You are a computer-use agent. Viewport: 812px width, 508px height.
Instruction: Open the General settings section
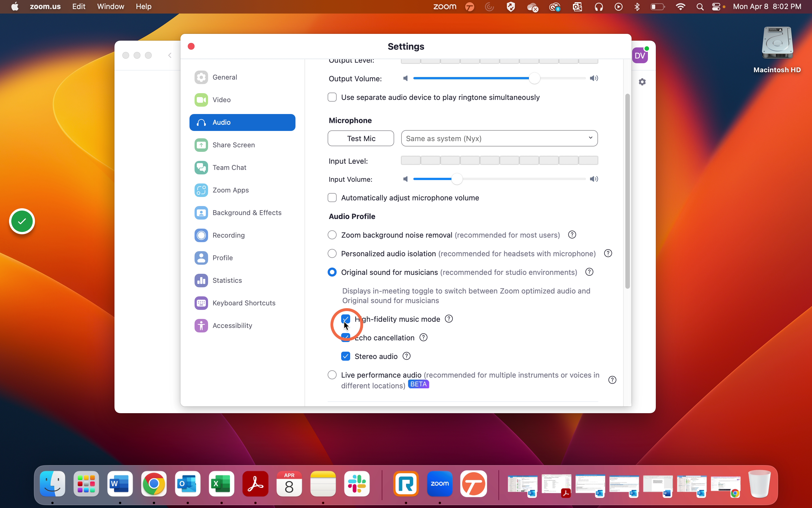(242, 77)
